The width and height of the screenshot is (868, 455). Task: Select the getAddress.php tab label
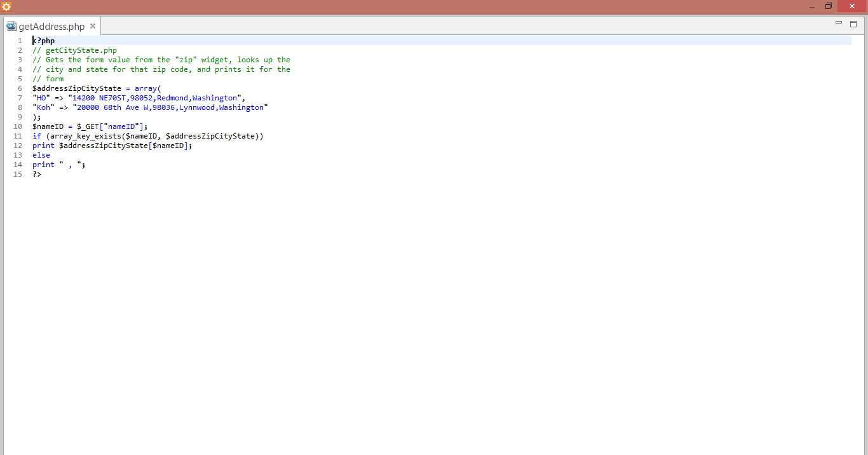point(51,26)
